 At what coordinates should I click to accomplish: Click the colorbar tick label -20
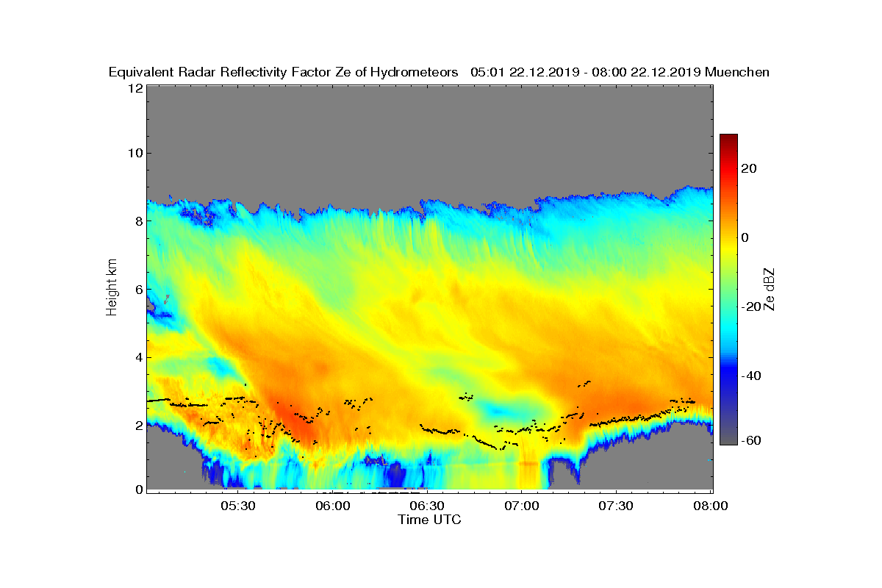coord(751,306)
